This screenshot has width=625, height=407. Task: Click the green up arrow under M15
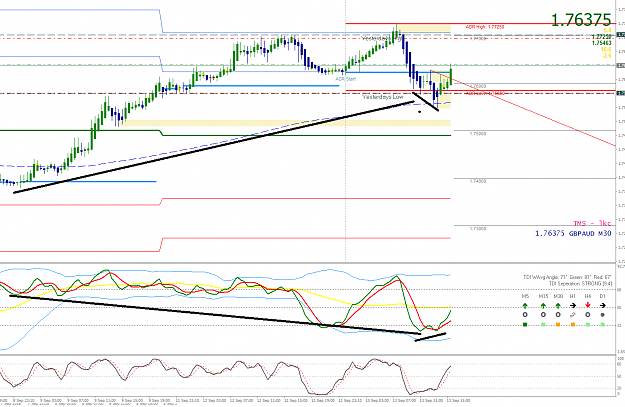coord(543,306)
